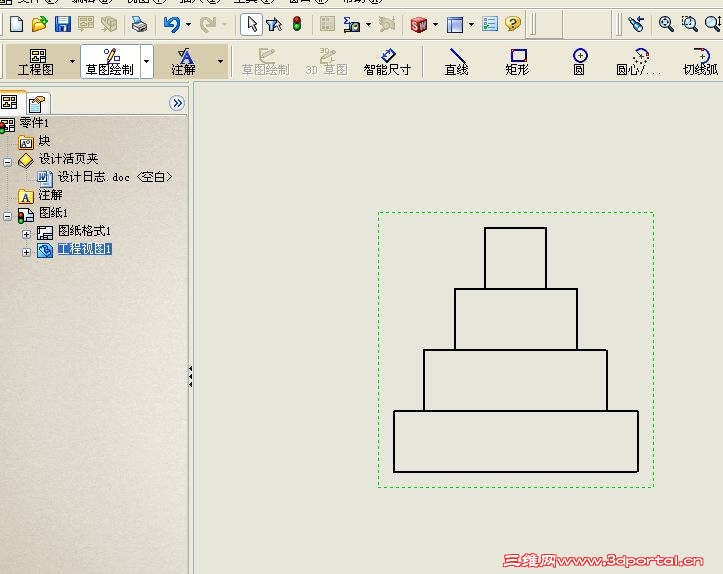Click the Print icon
Image resolution: width=723 pixels, height=574 pixels.
[x=139, y=24]
